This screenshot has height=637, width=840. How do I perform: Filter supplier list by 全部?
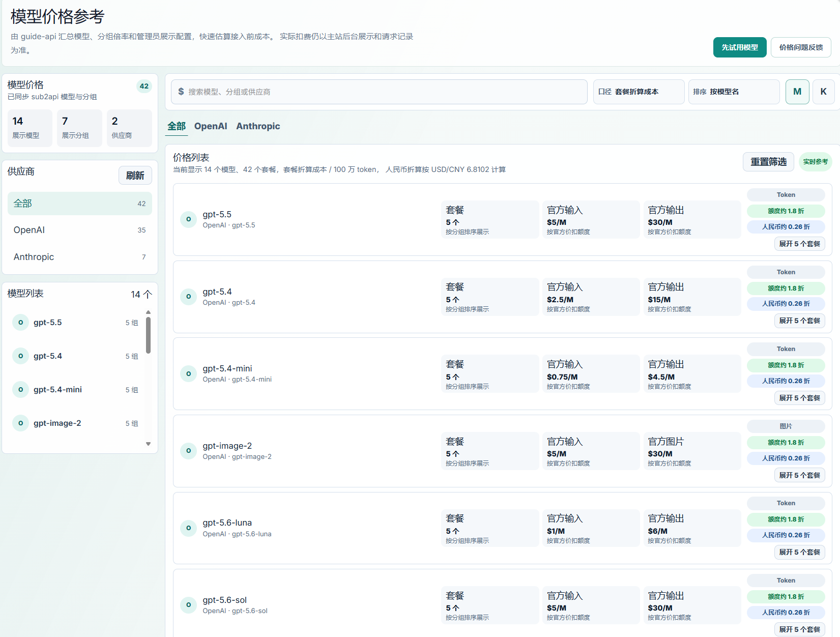pyautogui.click(x=80, y=204)
